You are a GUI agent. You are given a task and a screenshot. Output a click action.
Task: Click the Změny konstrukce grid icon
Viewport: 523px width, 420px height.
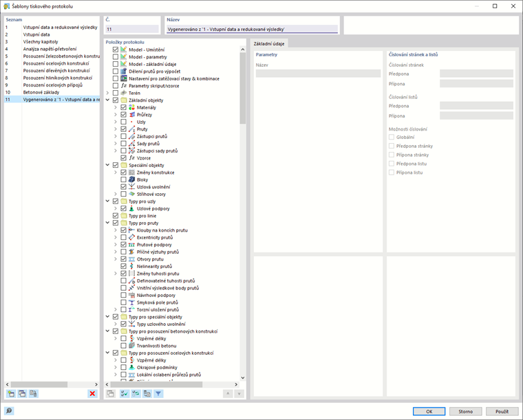click(131, 173)
